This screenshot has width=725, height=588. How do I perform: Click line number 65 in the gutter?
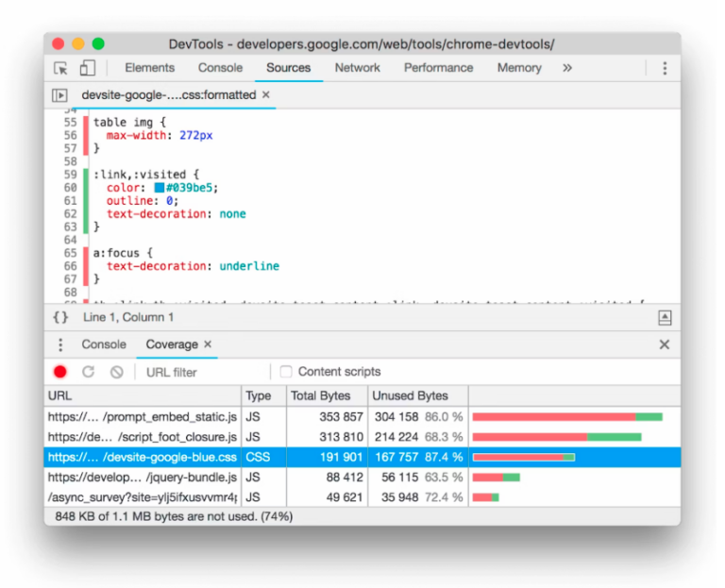pos(70,253)
